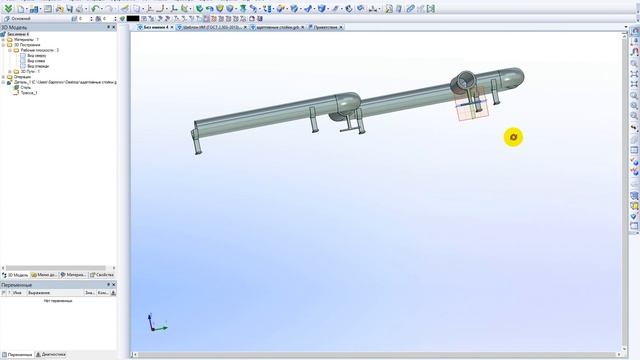Close the адаптивные стойки.grb tab

click(302, 27)
